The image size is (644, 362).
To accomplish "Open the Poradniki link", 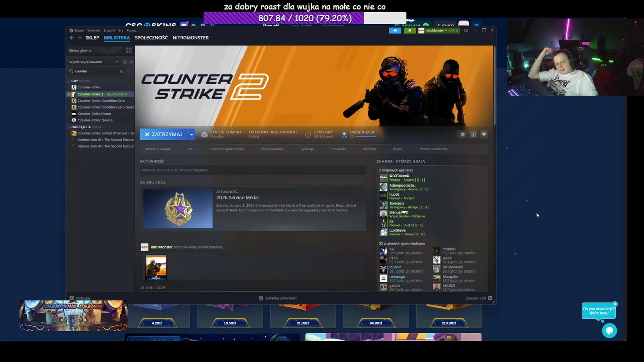I will coord(338,149).
